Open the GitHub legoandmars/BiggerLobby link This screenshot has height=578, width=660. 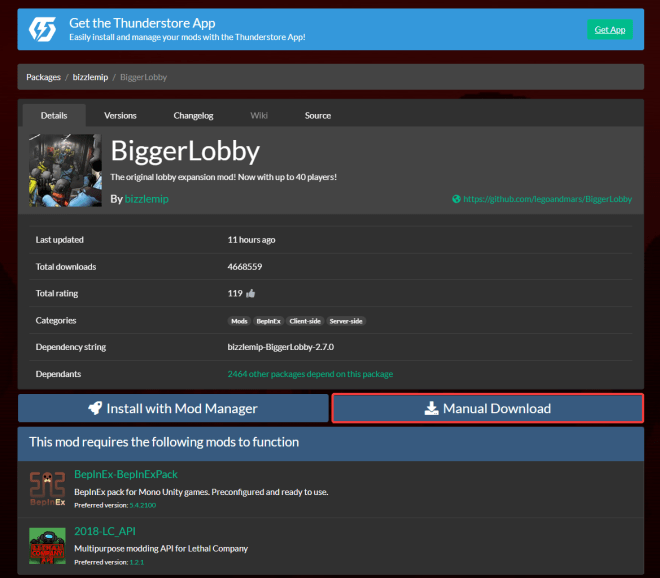click(x=547, y=199)
